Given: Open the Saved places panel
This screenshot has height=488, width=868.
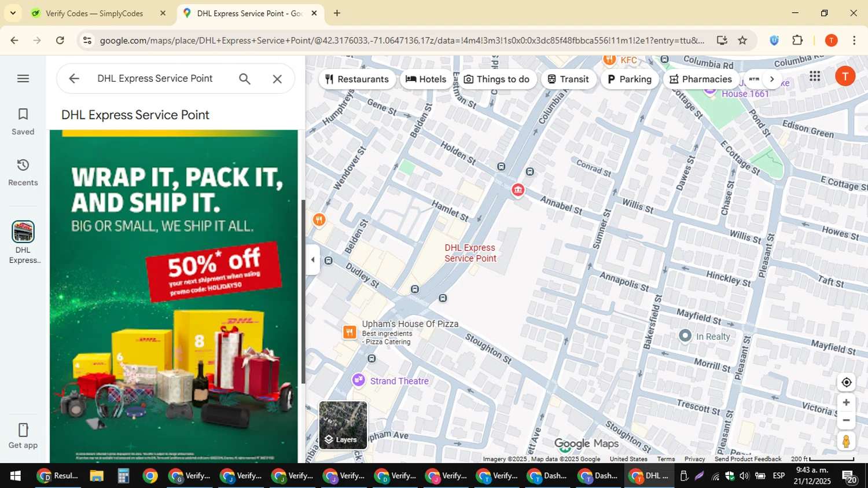Looking at the screenshot, I should (23, 122).
